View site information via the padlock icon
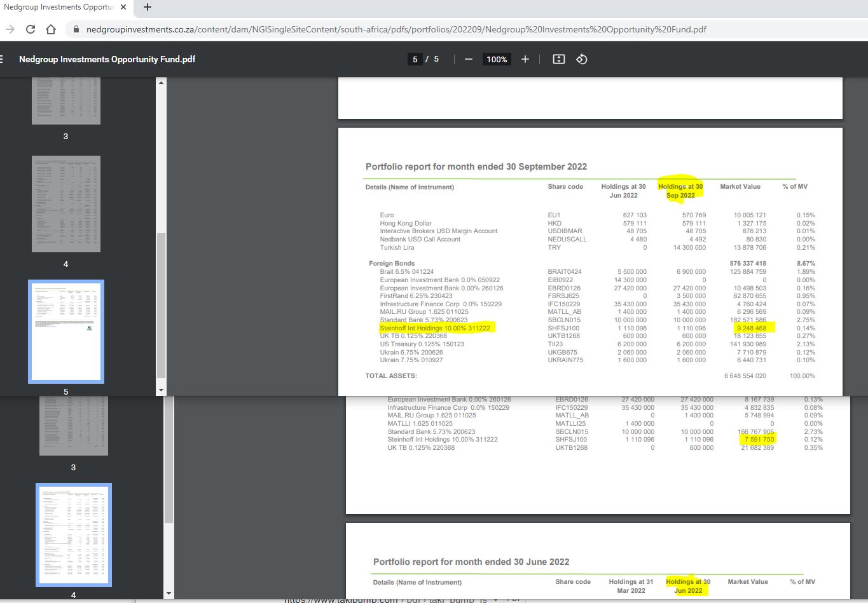The height and width of the screenshot is (603, 868). (x=76, y=29)
